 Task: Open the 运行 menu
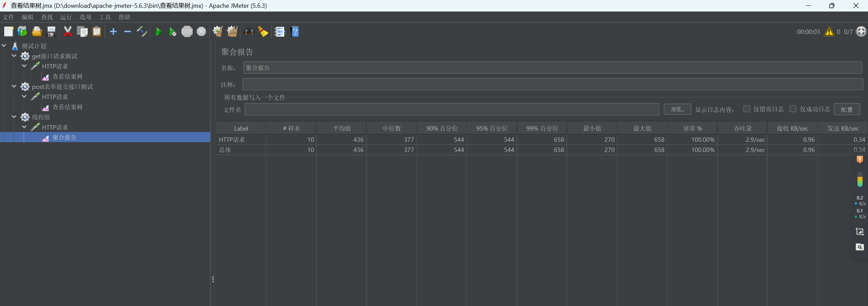point(66,17)
